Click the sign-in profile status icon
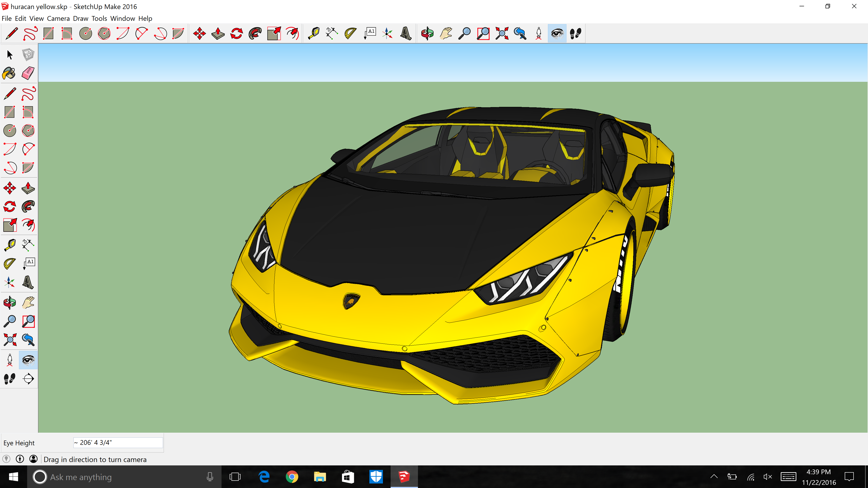 point(33,459)
